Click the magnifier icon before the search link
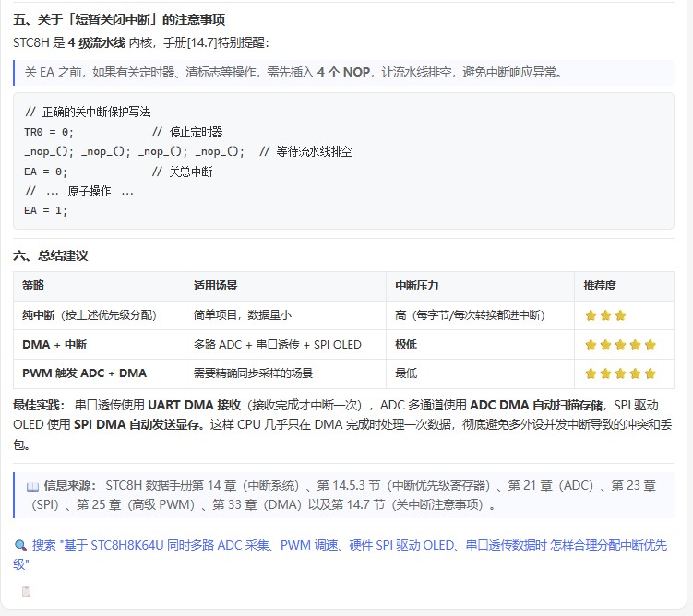The width and height of the screenshot is (693, 616). 20,545
